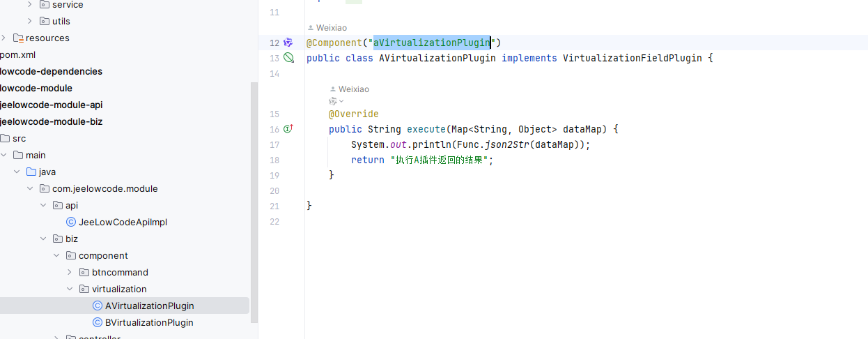Screen dimensions: 868x339
Task: Select the virtualization package label
Action: [x=119, y=289]
